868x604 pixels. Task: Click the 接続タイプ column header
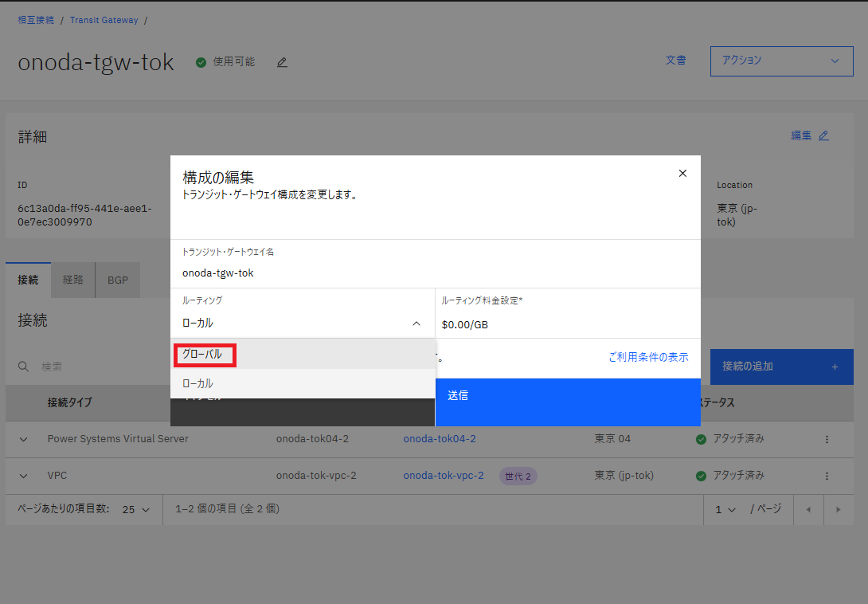[x=70, y=403]
